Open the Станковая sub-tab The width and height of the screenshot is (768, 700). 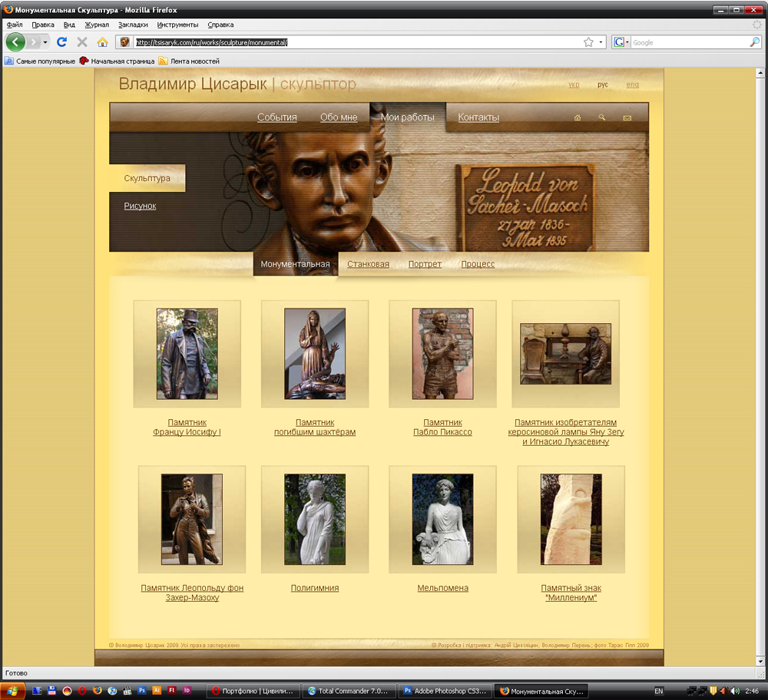369,264
